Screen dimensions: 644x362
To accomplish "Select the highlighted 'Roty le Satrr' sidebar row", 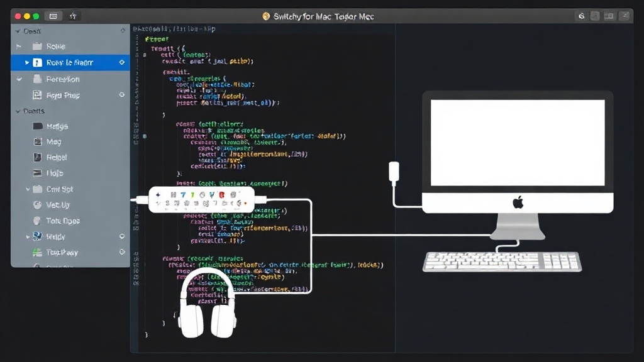I will (x=70, y=62).
